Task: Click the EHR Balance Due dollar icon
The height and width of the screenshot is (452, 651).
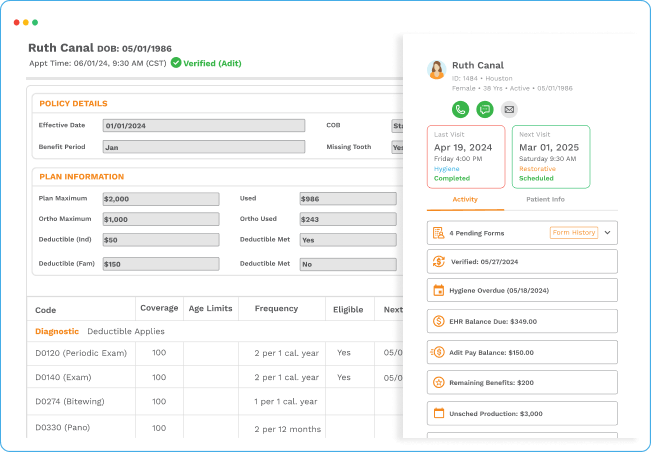Action: click(438, 321)
